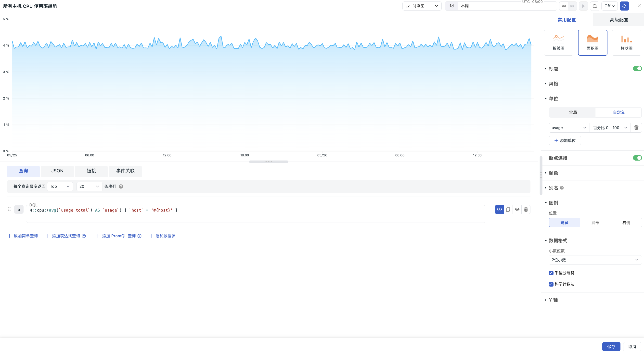Open the Off auto-refresh dropdown
Image resolution: width=644 pixels, height=353 pixels.
click(x=609, y=6)
